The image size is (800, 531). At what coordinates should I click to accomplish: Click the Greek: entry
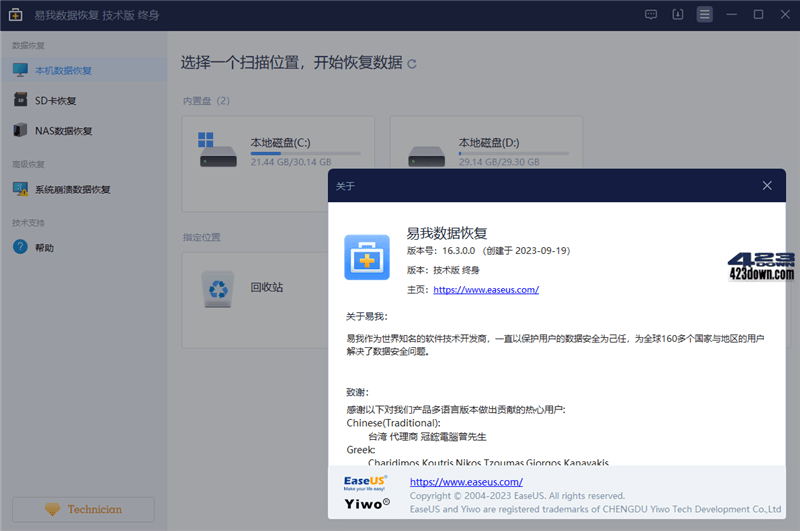[x=361, y=450]
